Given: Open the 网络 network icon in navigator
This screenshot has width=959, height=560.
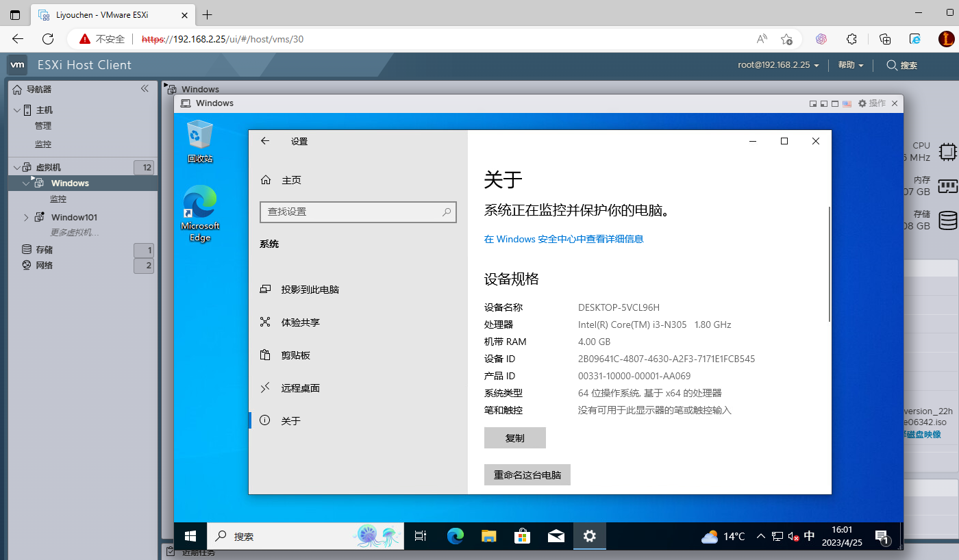Looking at the screenshot, I should [27, 265].
